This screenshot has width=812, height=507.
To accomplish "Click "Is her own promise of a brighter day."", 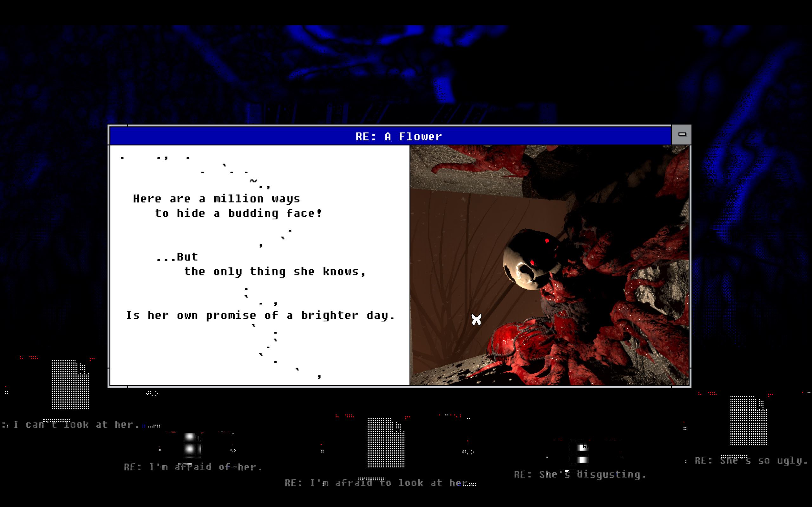I will point(260,316).
